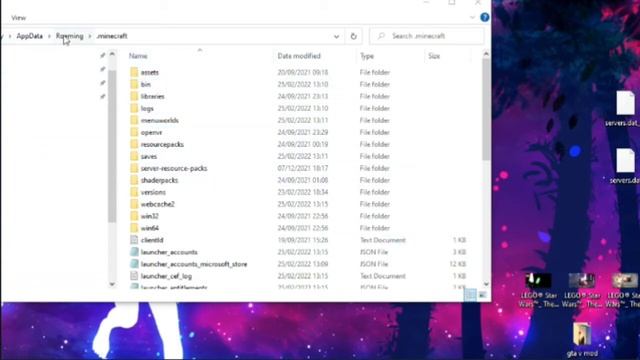Open address bar history dropdown

pos(336,36)
